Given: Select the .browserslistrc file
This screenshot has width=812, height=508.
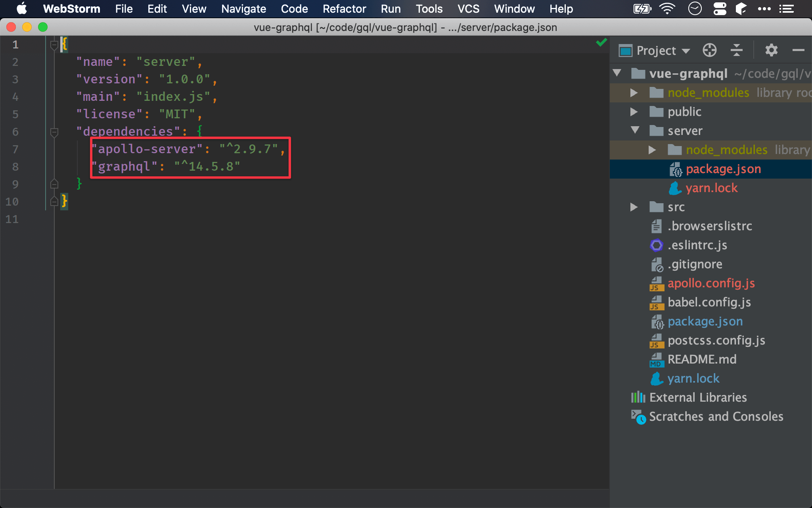Looking at the screenshot, I should (x=710, y=226).
